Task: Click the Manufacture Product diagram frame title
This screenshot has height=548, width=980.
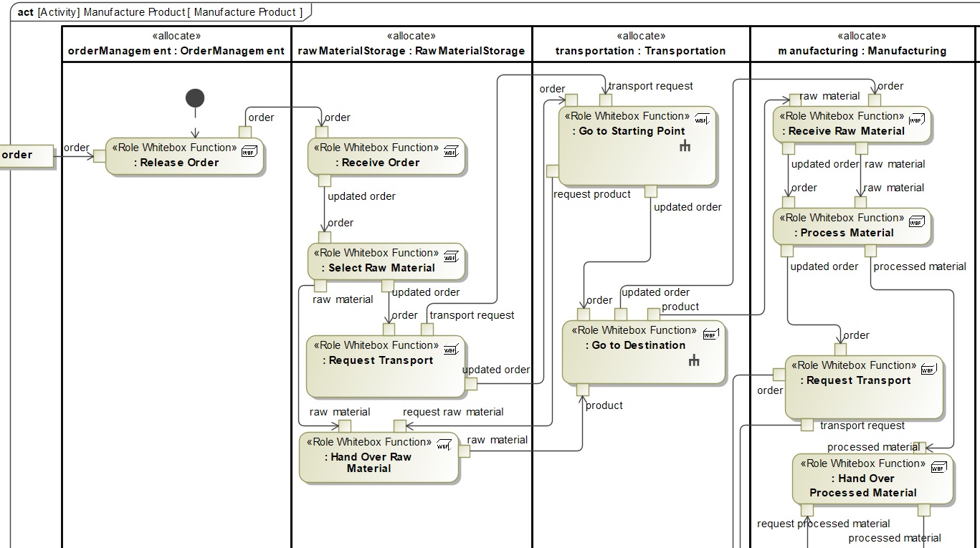Action: (161, 12)
